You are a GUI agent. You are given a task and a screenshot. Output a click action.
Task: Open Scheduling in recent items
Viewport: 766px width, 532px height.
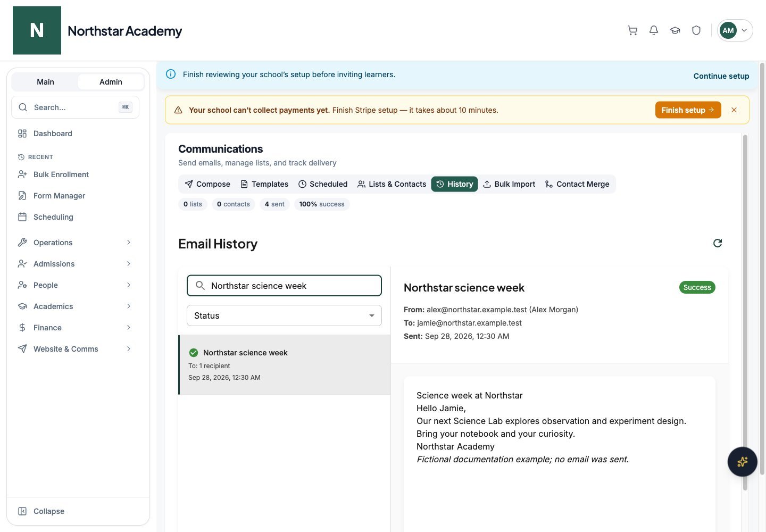(x=75, y=217)
